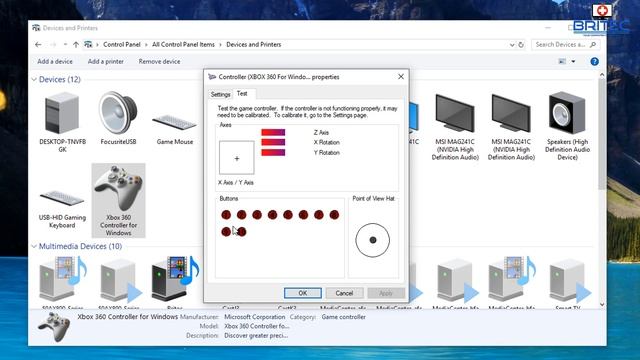
Task: Click the help question mark icon
Action: coord(594,62)
